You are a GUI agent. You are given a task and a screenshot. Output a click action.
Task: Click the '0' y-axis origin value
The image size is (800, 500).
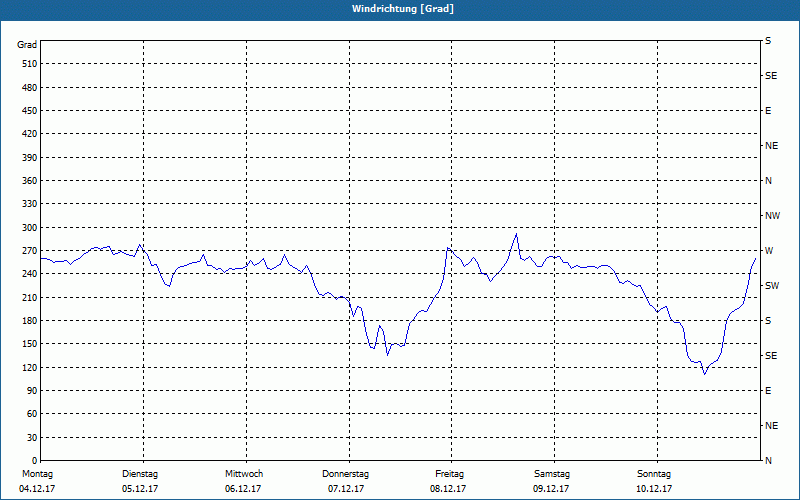point(35,461)
